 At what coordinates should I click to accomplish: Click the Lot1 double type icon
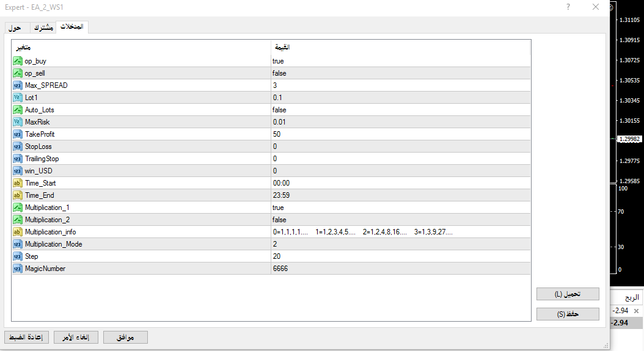pos(18,98)
